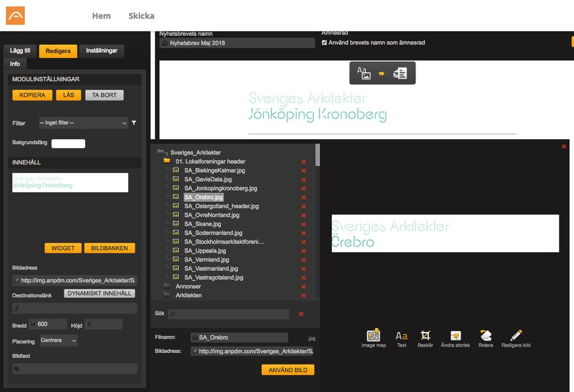Screen dimensions: 574x392
Task: Click the SA_Varmland.jpg image file icon
Action: (x=175, y=260)
